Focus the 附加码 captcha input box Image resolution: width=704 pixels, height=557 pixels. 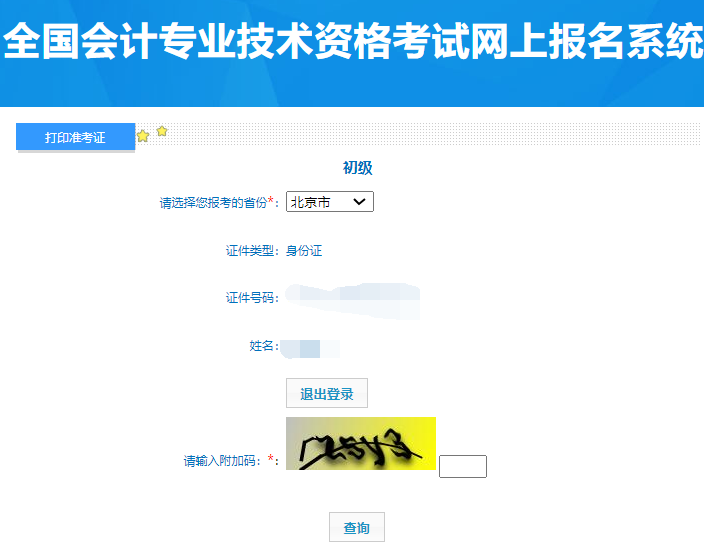[463, 466]
